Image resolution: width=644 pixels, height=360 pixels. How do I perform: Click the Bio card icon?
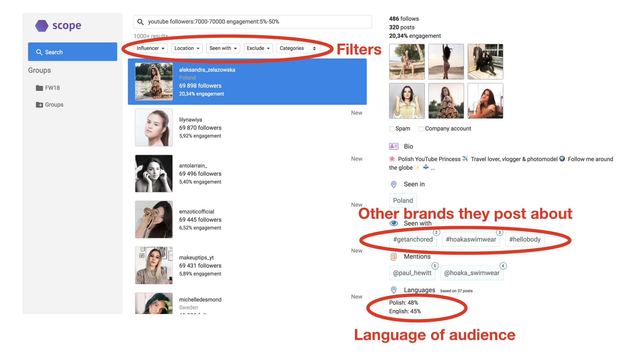394,146
